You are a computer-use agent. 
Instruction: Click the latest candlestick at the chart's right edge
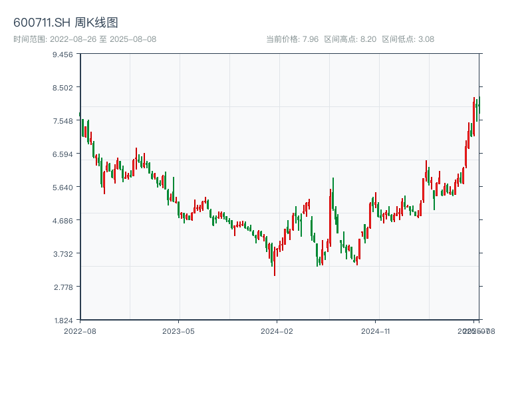479,106
